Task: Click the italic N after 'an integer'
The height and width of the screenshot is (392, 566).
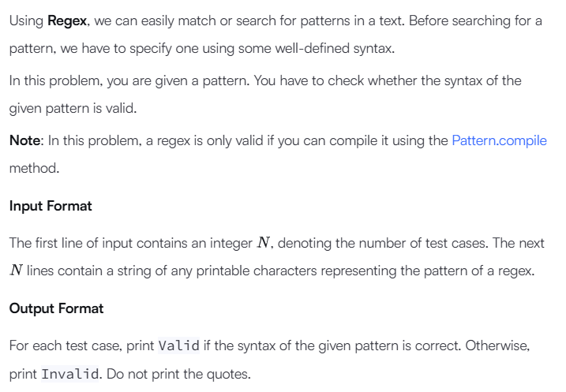Action: click(264, 243)
